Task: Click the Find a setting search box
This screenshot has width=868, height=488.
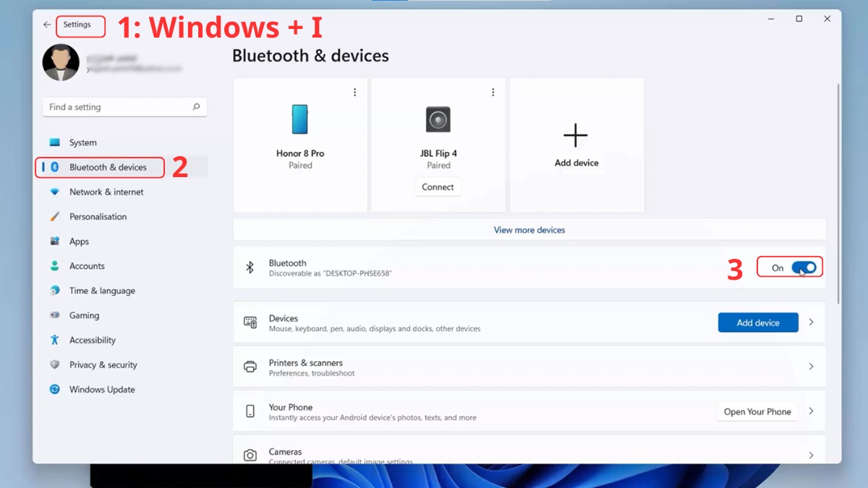Action: pyautogui.click(x=124, y=106)
